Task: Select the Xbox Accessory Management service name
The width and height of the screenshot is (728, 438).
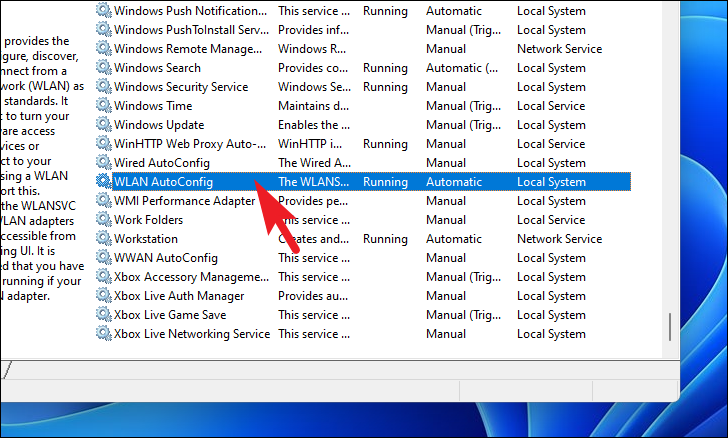Action: click(191, 277)
